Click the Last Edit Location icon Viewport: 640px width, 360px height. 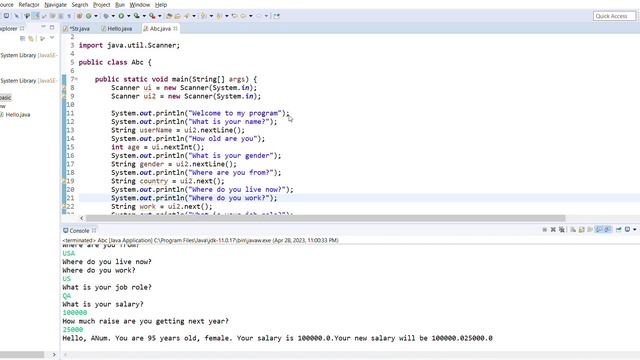234,16
